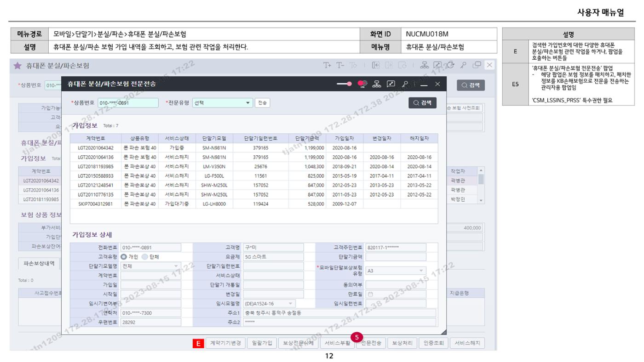Open the 단말기모델명 전체 dropdown
This screenshot has width=644, height=362.
pyautogui.click(x=151, y=266)
